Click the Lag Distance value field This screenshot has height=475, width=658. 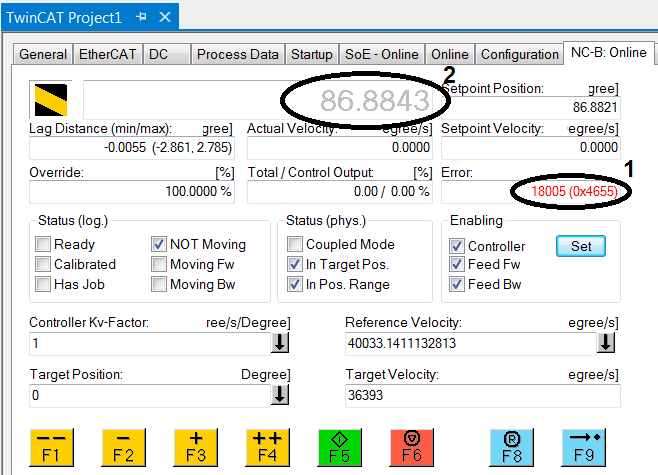tap(132, 148)
